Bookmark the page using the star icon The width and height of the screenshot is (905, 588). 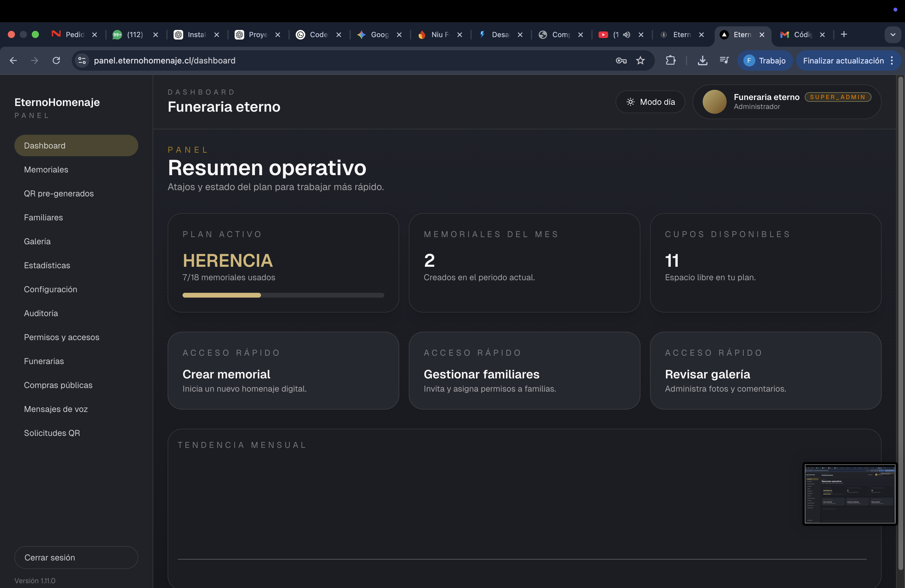click(640, 60)
